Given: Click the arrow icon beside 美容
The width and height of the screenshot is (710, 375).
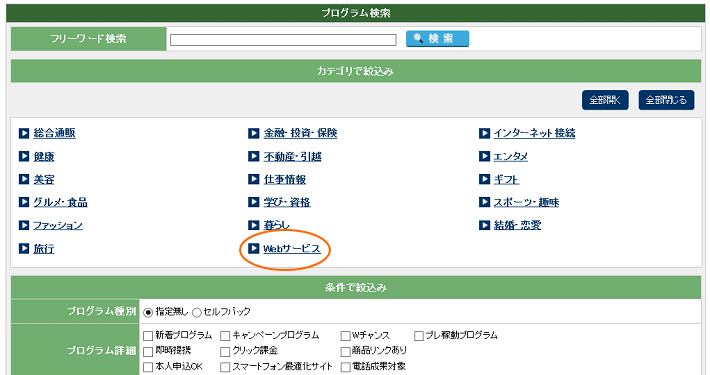Looking at the screenshot, I should (x=24, y=179).
